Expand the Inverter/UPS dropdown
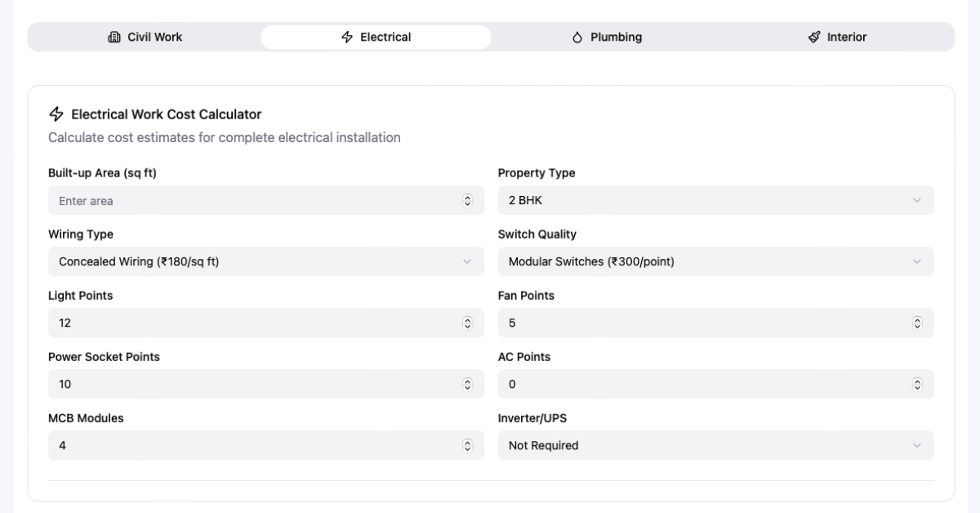This screenshot has width=980, height=513. pyautogui.click(x=715, y=445)
